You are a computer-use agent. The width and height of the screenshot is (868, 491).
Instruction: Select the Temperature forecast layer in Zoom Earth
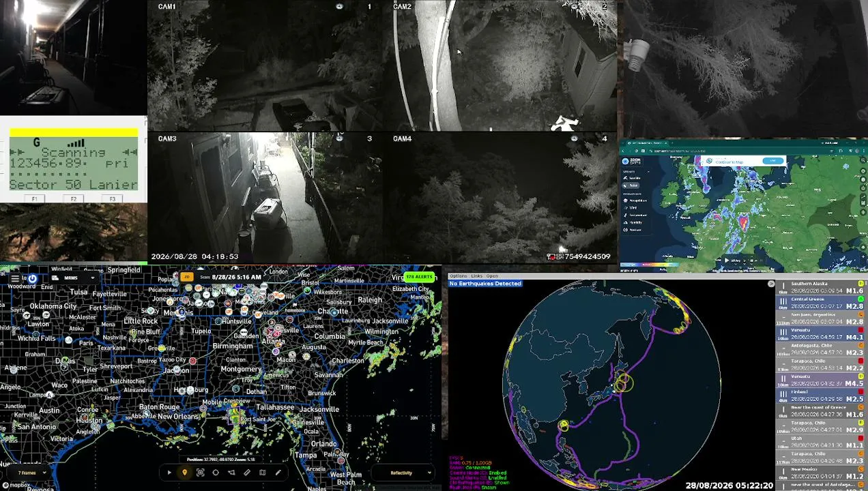[636, 215]
